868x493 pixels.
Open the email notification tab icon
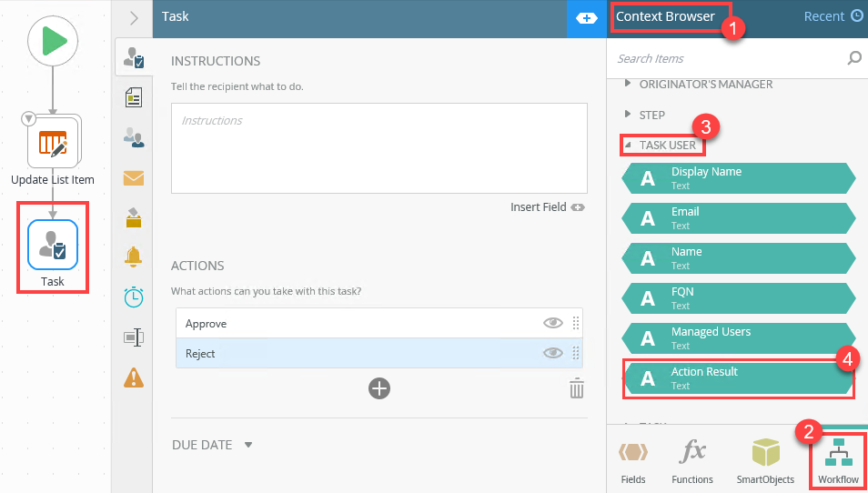coord(135,177)
